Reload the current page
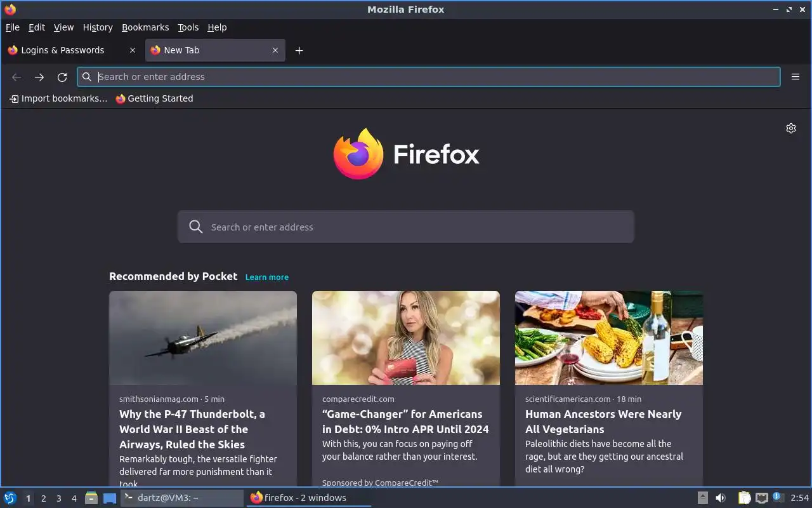812x508 pixels. (62, 77)
